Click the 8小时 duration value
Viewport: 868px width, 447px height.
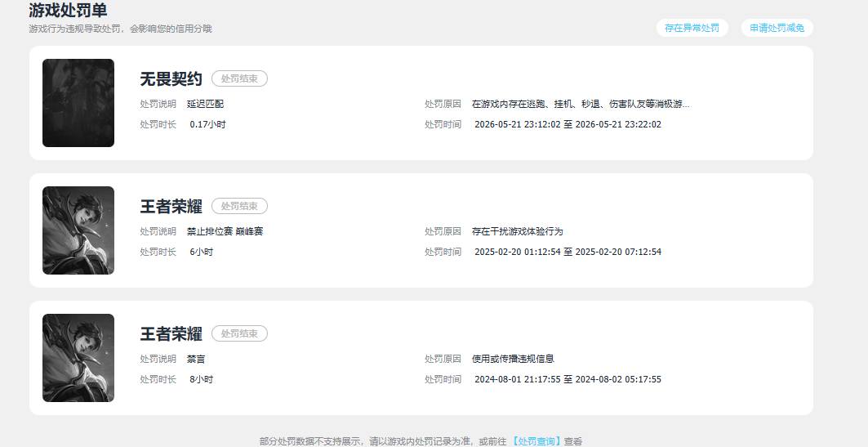click(x=202, y=379)
